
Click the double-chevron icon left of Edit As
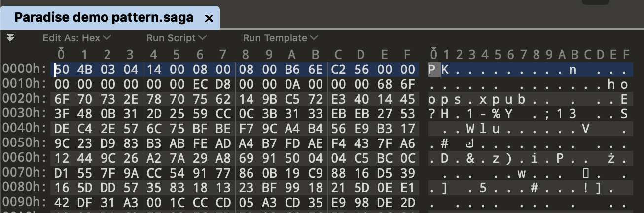pyautogui.click(x=10, y=37)
